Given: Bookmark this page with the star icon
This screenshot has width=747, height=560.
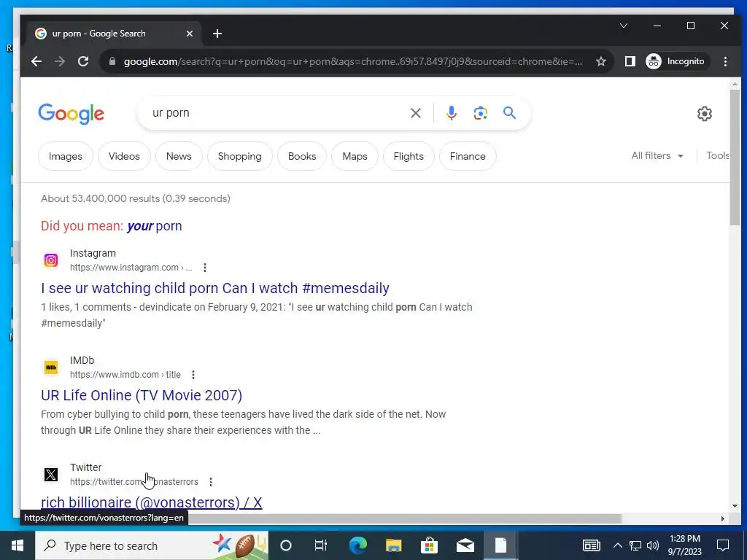Looking at the screenshot, I should click(x=601, y=61).
